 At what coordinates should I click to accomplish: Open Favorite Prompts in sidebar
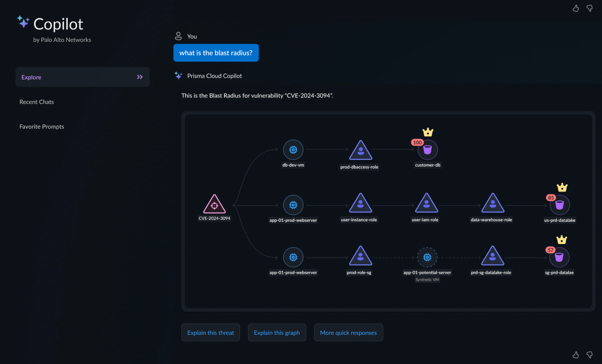(x=42, y=127)
